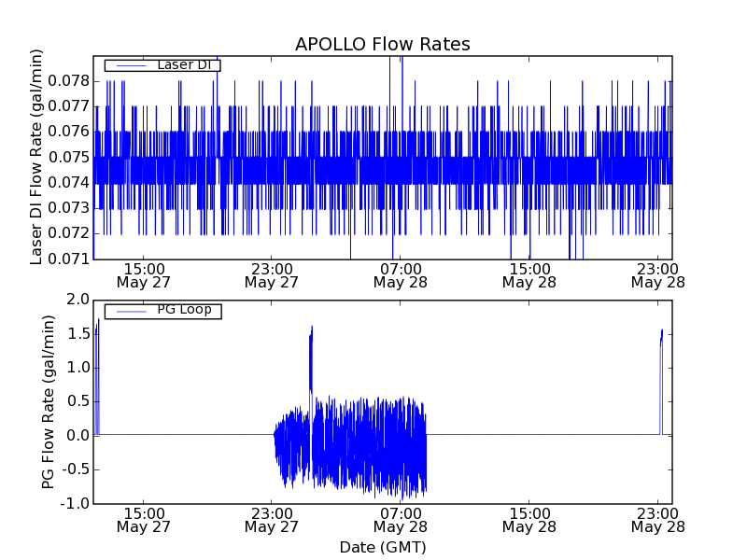This screenshot has width=747, height=560.
Task: Click the 0.071 tick on the top plot
Action: [68, 259]
